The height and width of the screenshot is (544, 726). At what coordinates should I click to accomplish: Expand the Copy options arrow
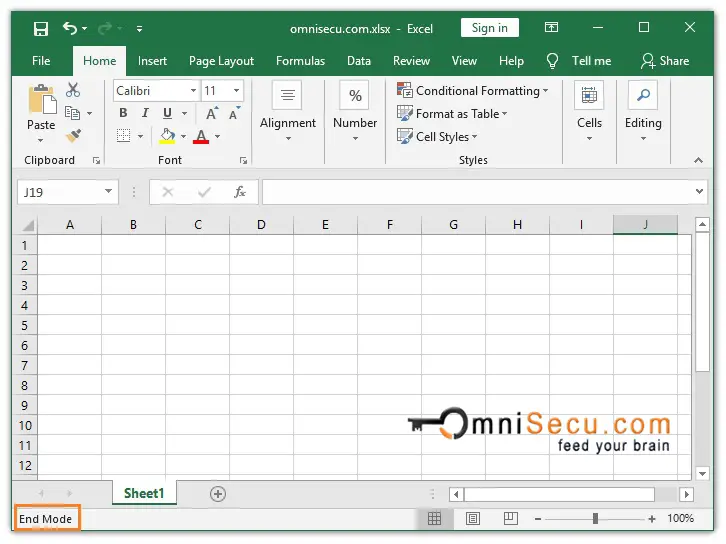[89, 113]
